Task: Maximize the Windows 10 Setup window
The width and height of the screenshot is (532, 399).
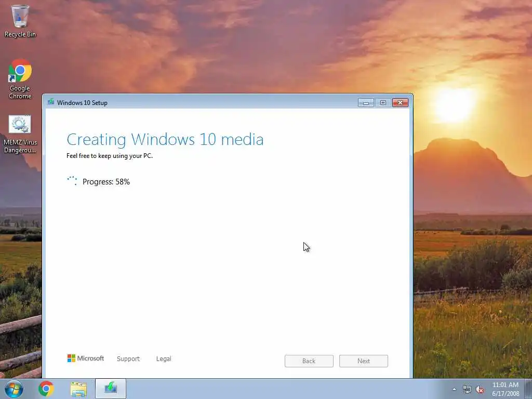Action: (x=383, y=103)
